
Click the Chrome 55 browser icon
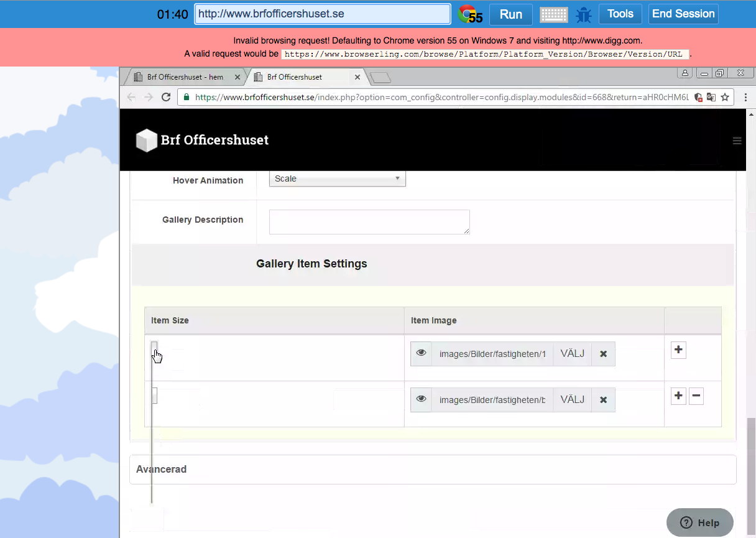(470, 14)
